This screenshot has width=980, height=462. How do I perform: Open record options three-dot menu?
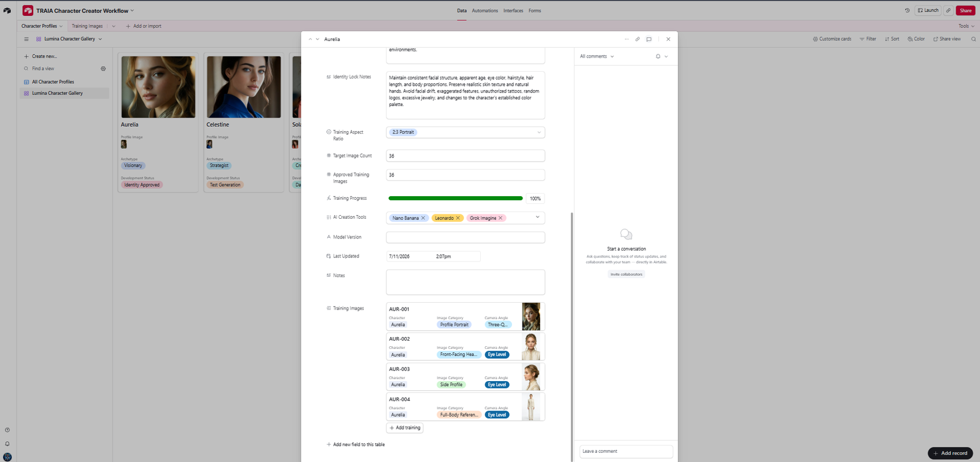tap(627, 39)
